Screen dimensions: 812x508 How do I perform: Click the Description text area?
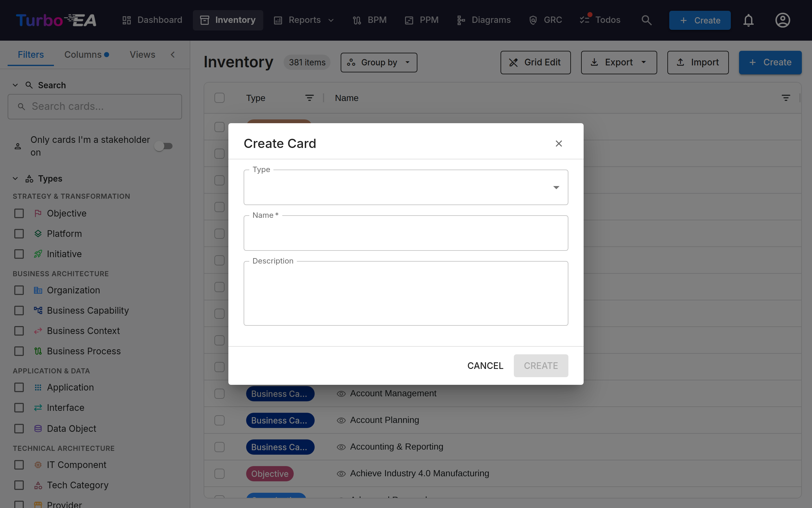[406, 293]
